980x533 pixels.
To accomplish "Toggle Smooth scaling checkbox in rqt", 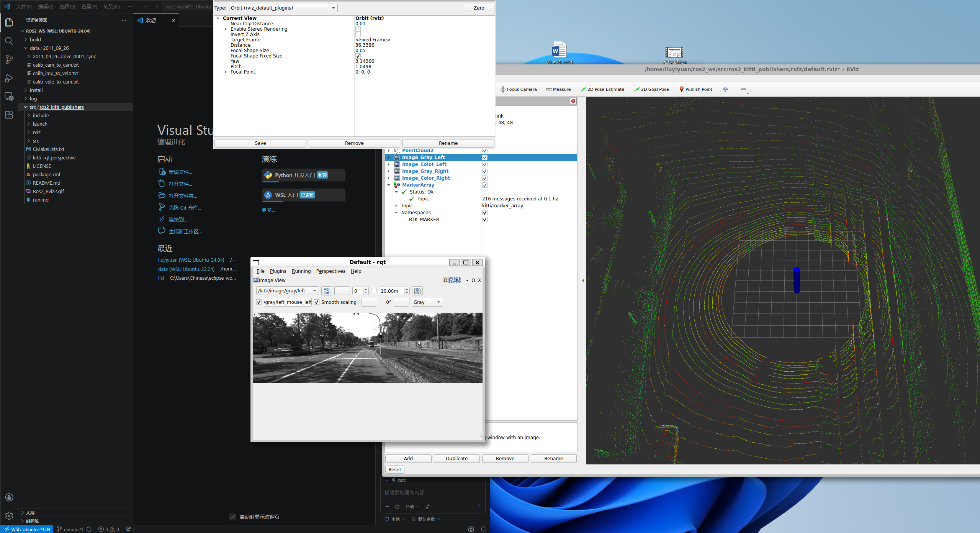I will pos(317,302).
